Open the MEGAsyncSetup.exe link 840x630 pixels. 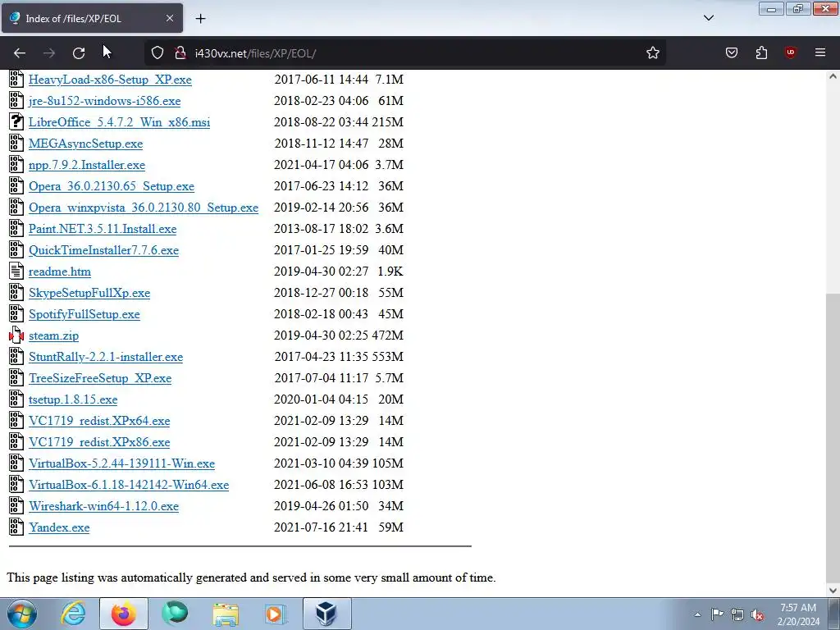(x=85, y=144)
